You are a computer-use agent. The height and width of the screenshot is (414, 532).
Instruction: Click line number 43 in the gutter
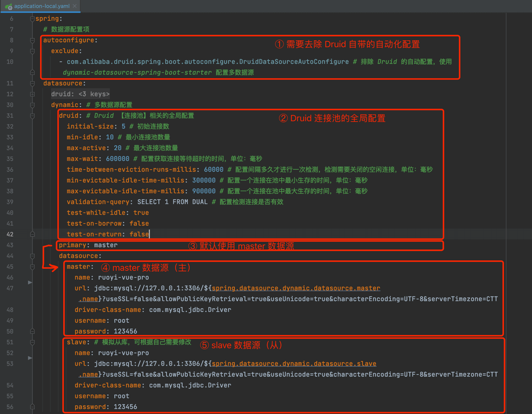(10, 245)
